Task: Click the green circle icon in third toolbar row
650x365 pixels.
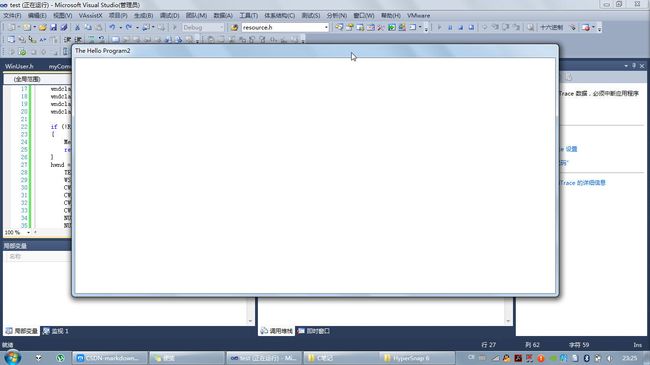Action: (x=22, y=52)
